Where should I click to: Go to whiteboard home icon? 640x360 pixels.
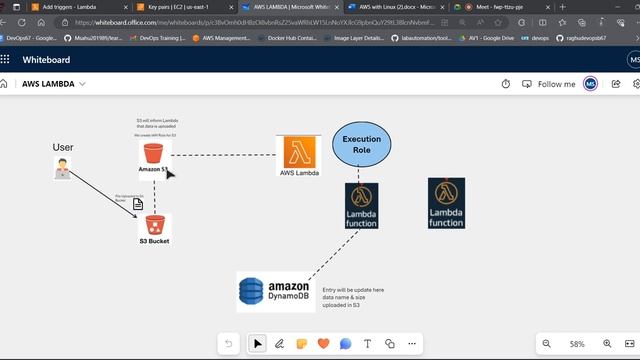pos(4,84)
